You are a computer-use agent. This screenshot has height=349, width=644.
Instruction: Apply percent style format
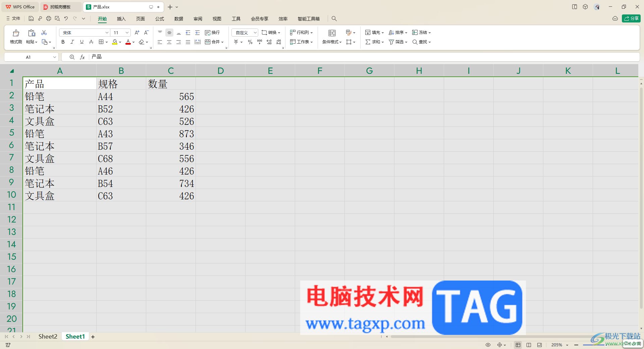[x=250, y=42]
